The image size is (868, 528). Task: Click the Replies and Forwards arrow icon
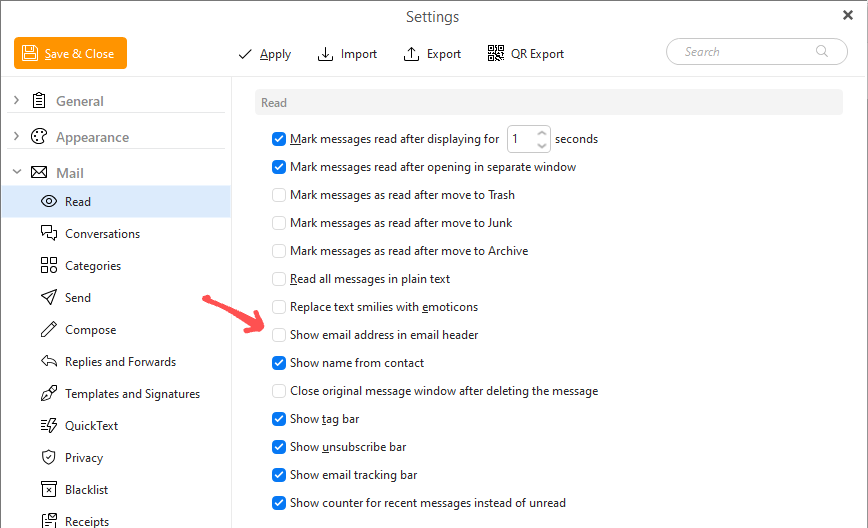click(49, 361)
